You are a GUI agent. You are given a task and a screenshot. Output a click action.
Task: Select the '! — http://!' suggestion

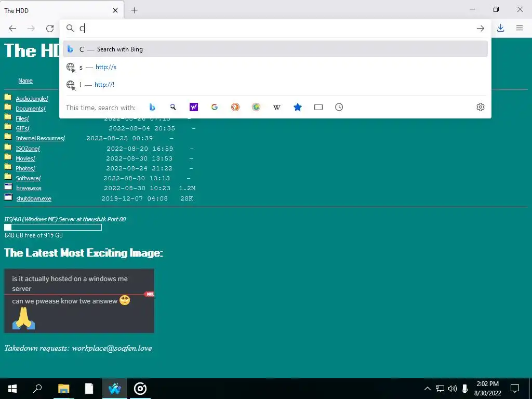tap(275, 85)
